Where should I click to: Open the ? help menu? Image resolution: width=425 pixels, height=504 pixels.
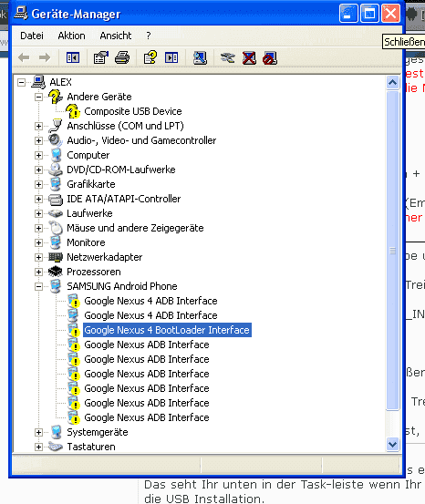(x=149, y=36)
